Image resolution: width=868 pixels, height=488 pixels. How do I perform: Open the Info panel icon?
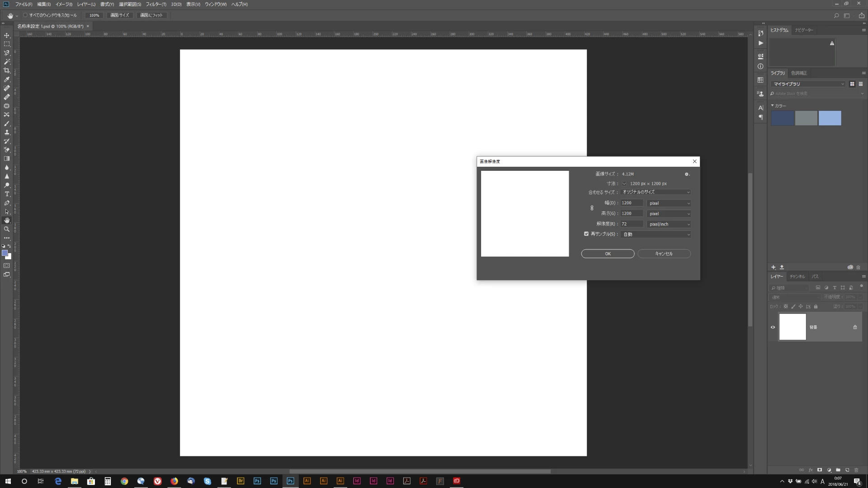click(x=761, y=66)
